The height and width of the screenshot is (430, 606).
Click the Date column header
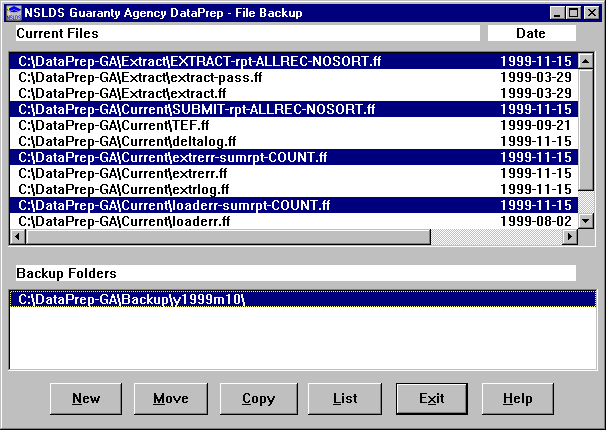point(531,33)
